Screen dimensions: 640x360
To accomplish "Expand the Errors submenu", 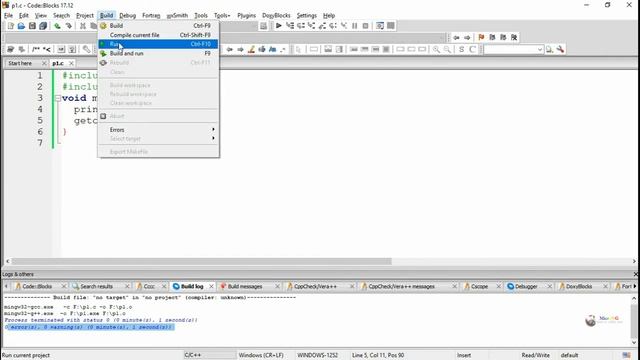I will pos(158,130).
